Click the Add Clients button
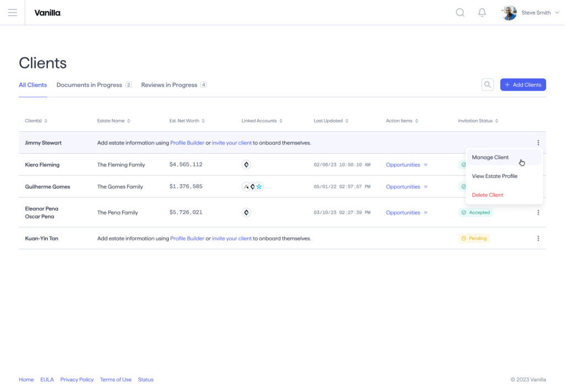Image resolution: width=565 pixels, height=392 pixels. tap(523, 84)
